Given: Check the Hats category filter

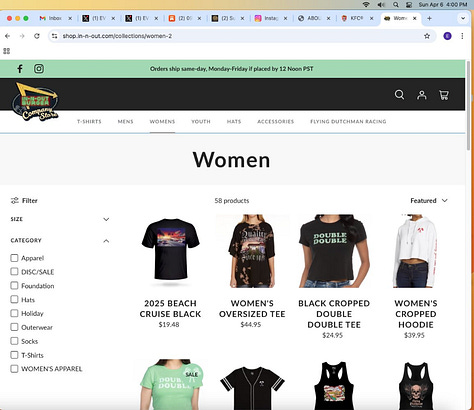Looking at the screenshot, I should point(14,299).
